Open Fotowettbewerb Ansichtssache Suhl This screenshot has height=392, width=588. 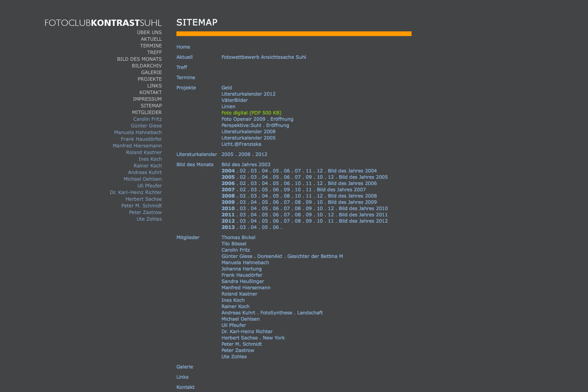tap(263, 57)
